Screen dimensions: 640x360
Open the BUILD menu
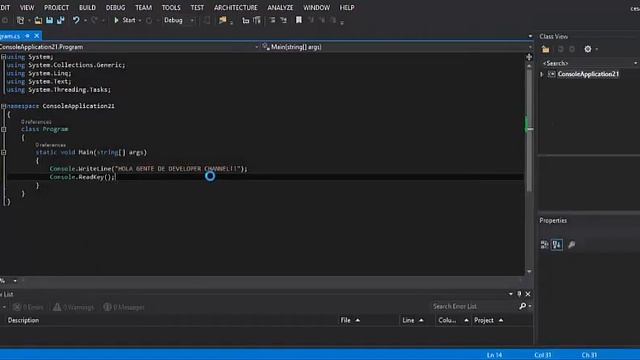[x=87, y=7]
